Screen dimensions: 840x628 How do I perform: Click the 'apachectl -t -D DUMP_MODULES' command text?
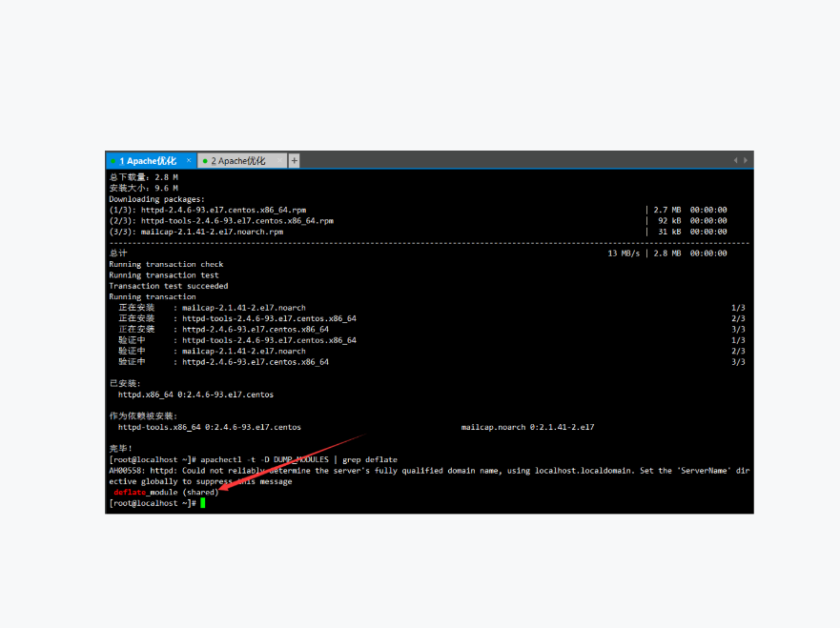click(265, 460)
